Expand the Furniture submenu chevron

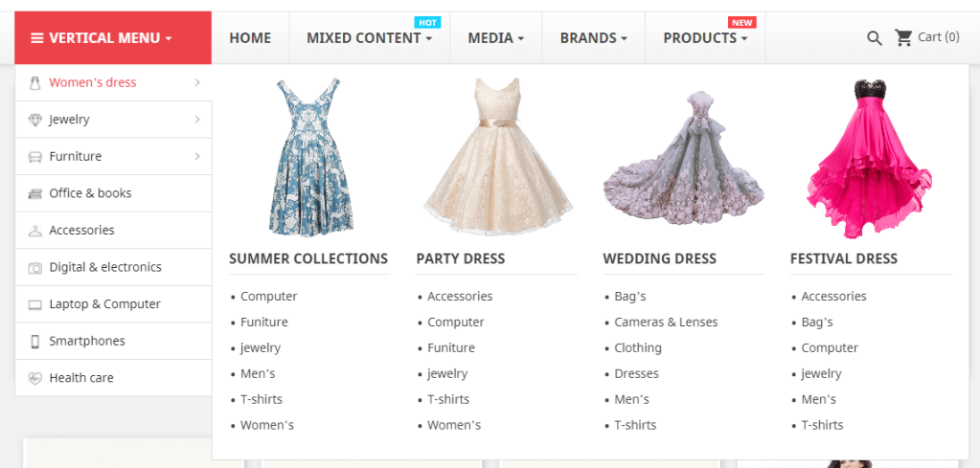(x=197, y=156)
